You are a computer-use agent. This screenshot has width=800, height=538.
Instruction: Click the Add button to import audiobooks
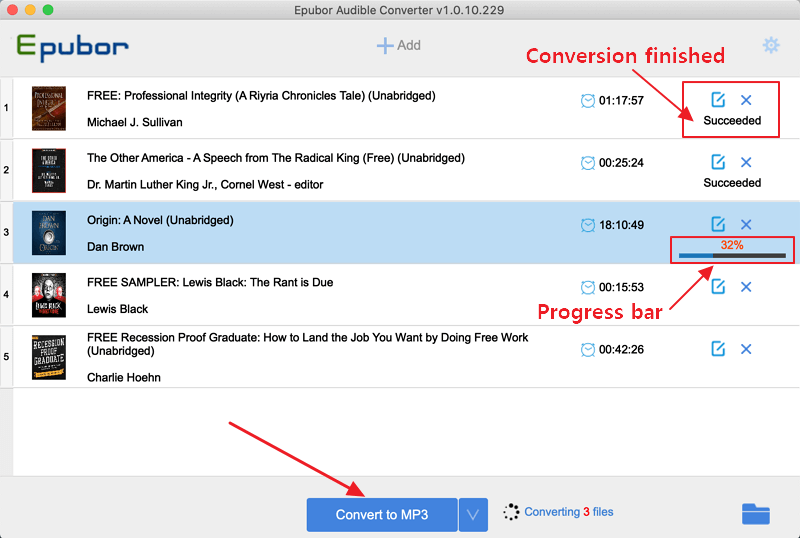coord(398,45)
